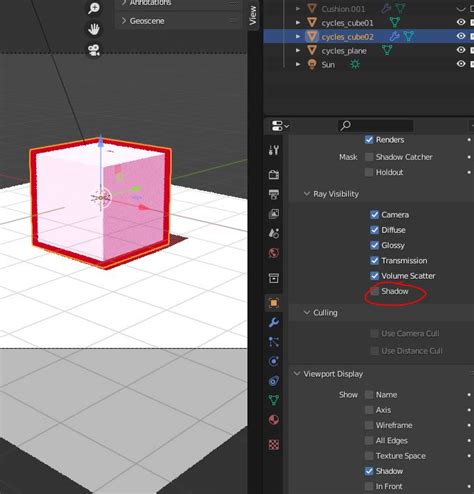Open the Object Constraint properties tab
474x494 pixels.
(x=274, y=381)
